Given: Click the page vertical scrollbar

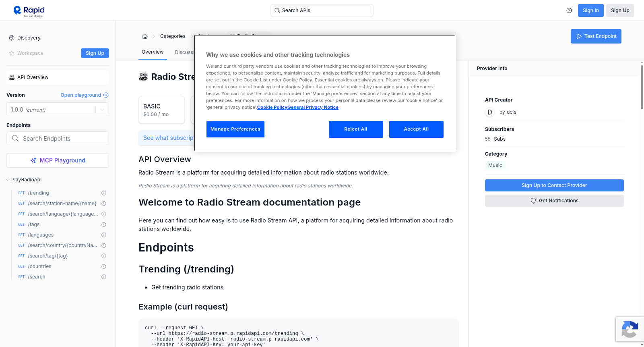Looking at the screenshot, I should tap(642, 87).
